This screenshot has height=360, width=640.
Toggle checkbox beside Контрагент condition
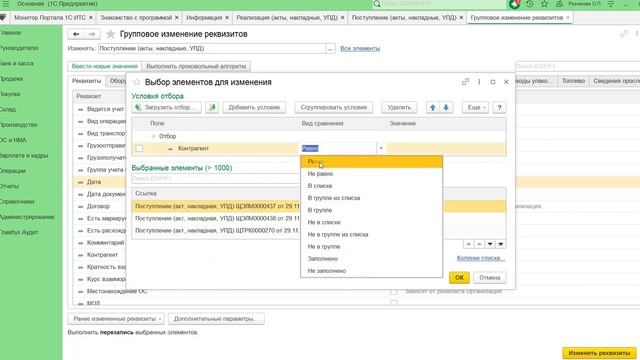(x=139, y=149)
